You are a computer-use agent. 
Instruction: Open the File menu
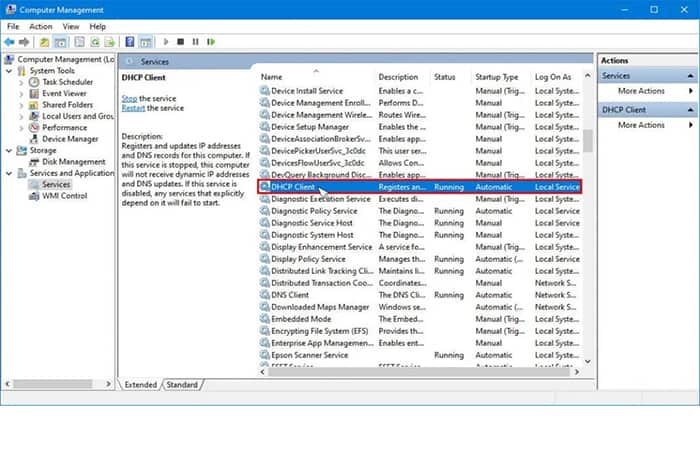coord(13,27)
